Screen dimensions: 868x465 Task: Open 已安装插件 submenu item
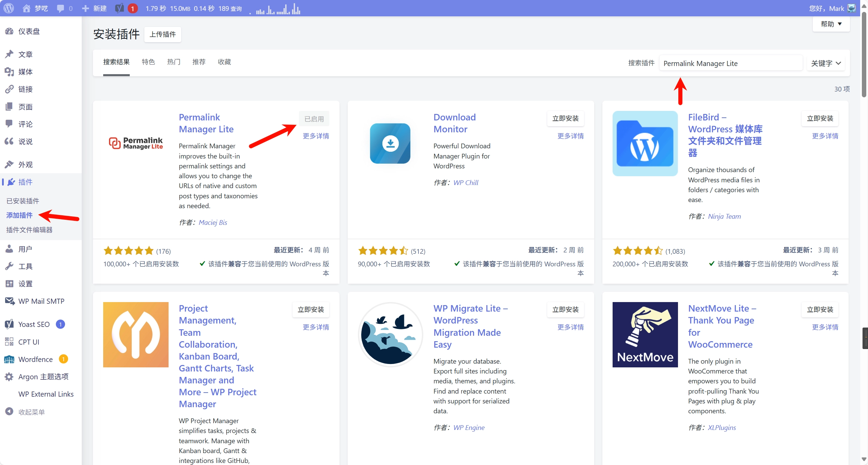tap(23, 201)
